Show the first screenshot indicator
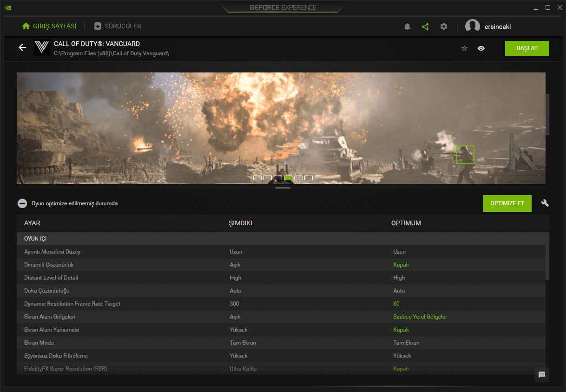Viewport: 566px width, 392px height. pyautogui.click(x=257, y=178)
